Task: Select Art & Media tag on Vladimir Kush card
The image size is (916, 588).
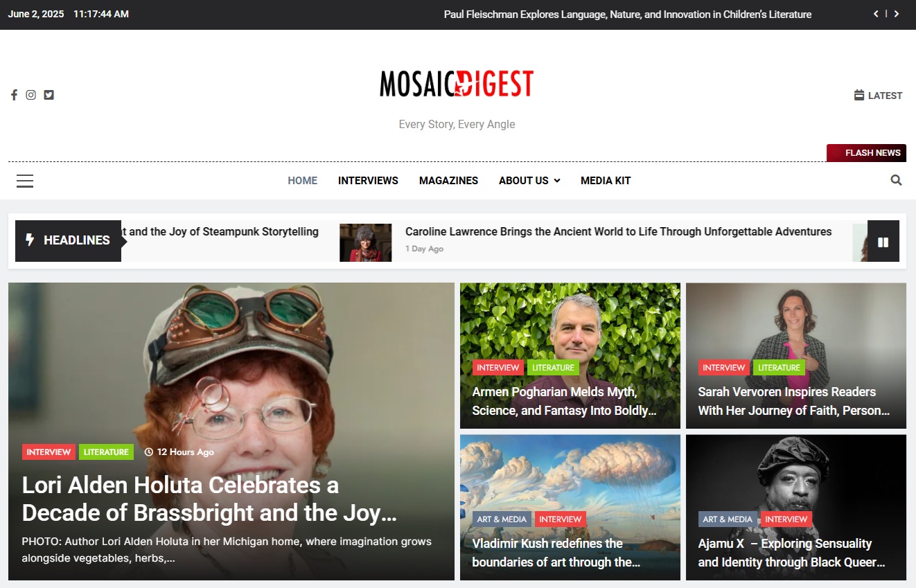Action: tap(502, 519)
